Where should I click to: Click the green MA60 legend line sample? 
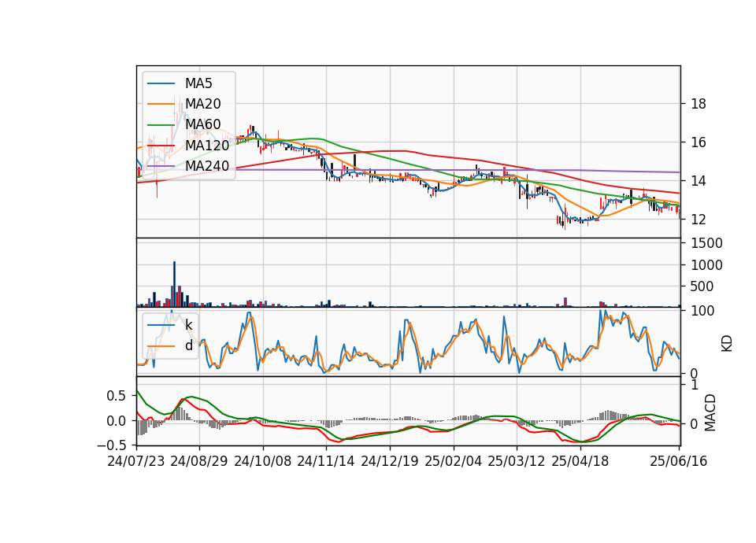pyautogui.click(x=161, y=125)
